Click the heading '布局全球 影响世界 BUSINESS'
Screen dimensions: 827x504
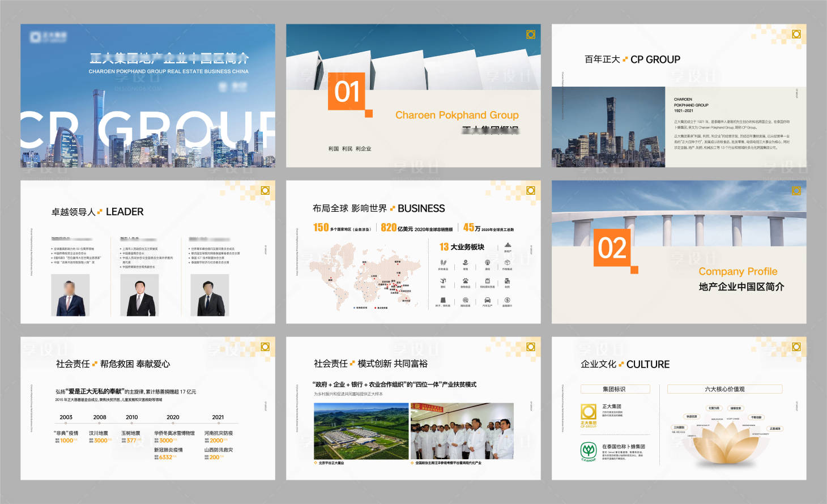[x=379, y=208]
